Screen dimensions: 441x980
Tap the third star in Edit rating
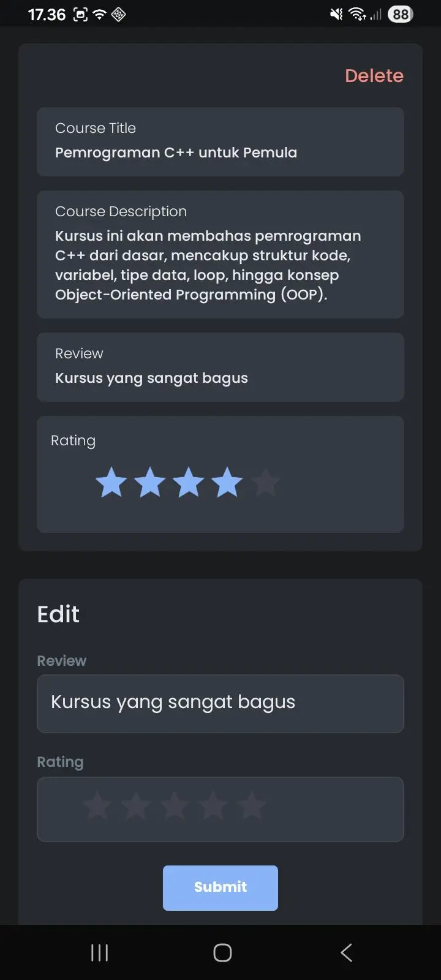(x=174, y=806)
